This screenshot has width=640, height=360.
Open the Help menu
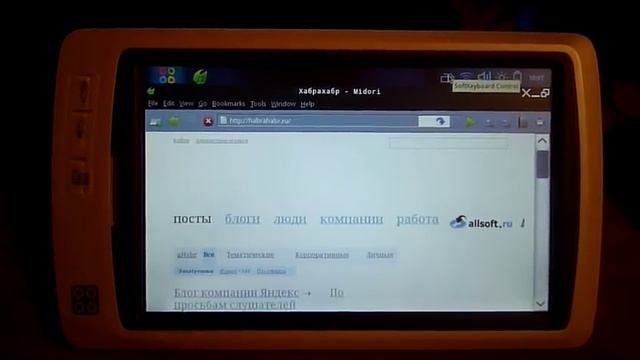[x=307, y=104]
